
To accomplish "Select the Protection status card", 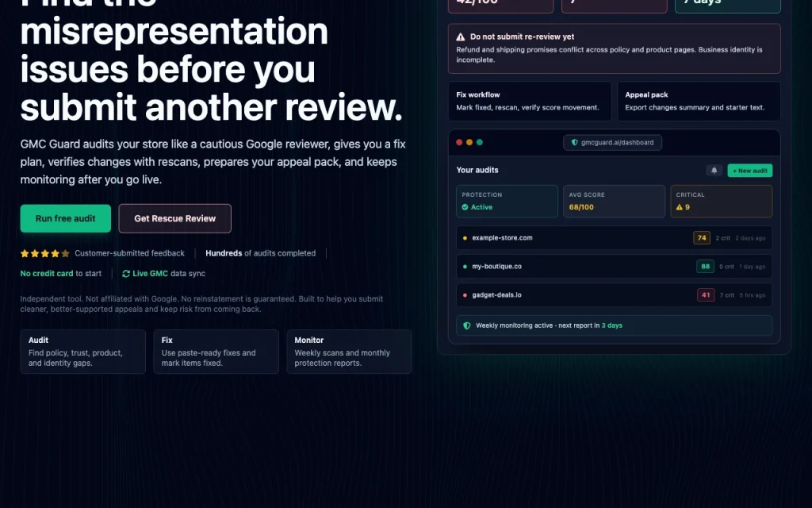I will click(x=507, y=201).
